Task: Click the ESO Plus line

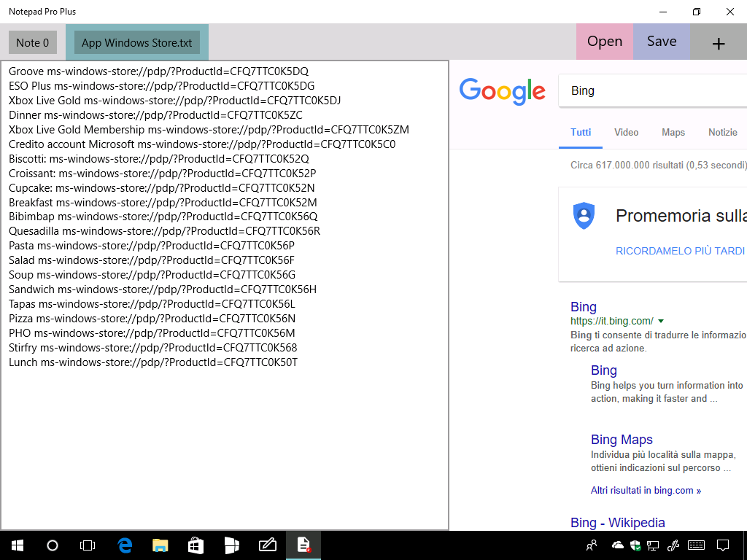Action: point(161,86)
